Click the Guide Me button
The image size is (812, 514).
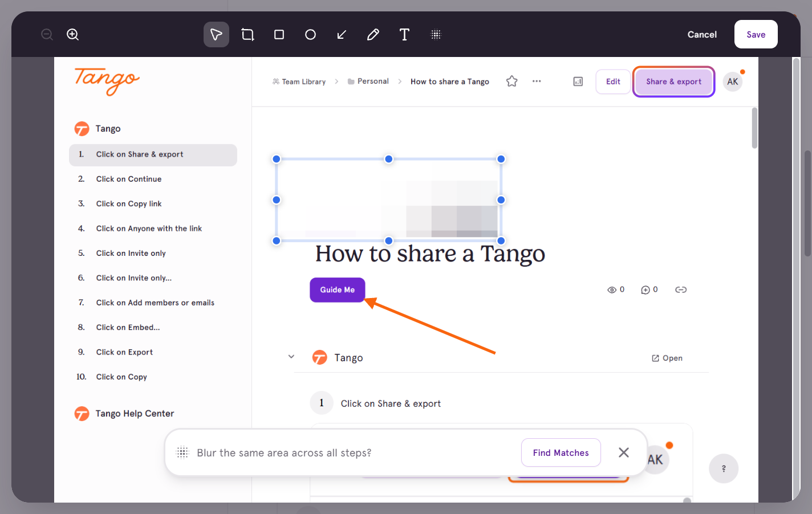pos(338,290)
